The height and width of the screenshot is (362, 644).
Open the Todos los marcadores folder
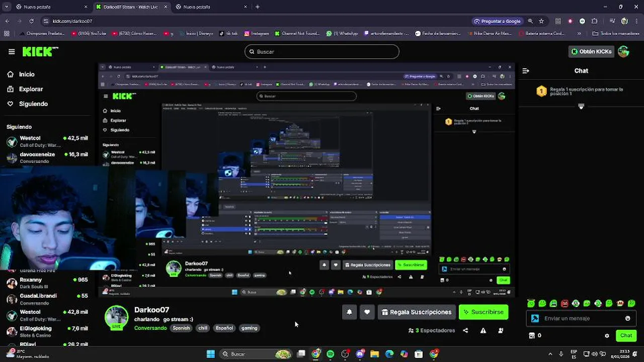615,34
